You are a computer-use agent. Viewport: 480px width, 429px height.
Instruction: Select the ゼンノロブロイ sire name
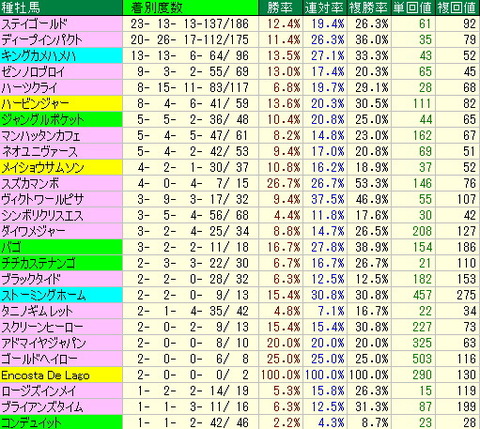(33, 72)
